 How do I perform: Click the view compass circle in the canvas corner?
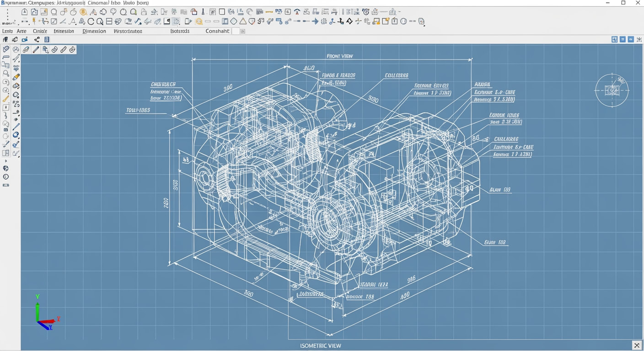(x=612, y=90)
